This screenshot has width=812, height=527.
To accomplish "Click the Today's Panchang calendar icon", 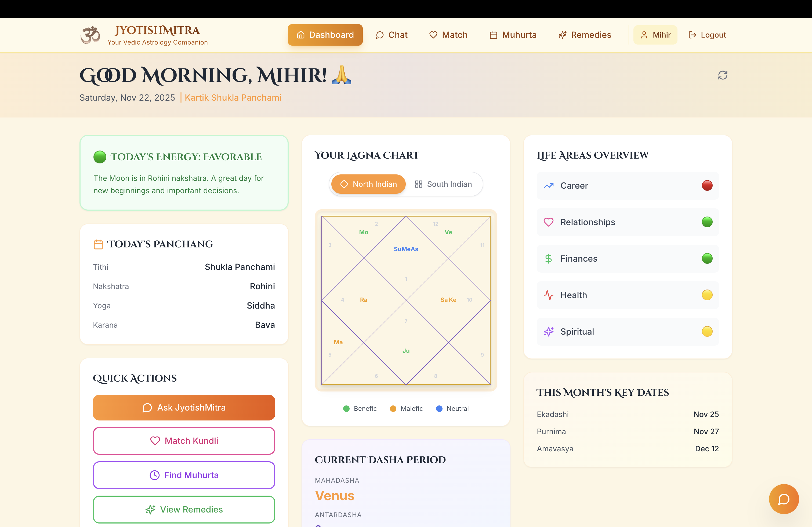I will [x=98, y=244].
